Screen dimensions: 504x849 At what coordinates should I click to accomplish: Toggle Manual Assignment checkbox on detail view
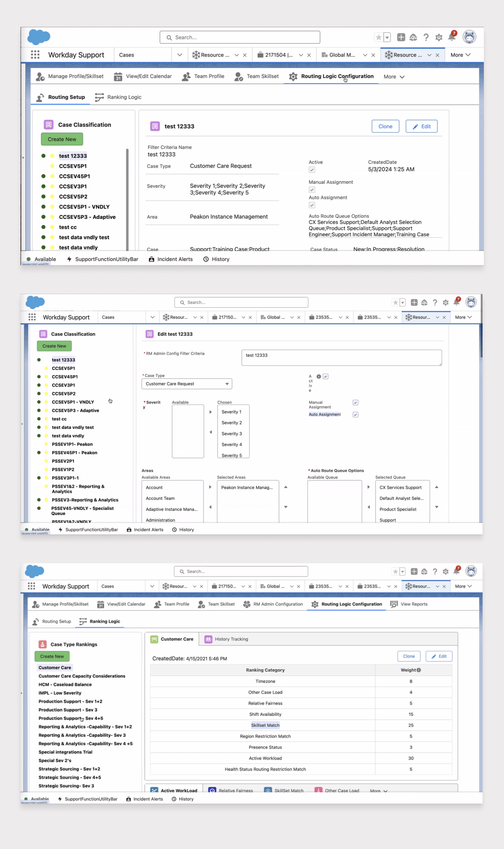pyautogui.click(x=312, y=190)
